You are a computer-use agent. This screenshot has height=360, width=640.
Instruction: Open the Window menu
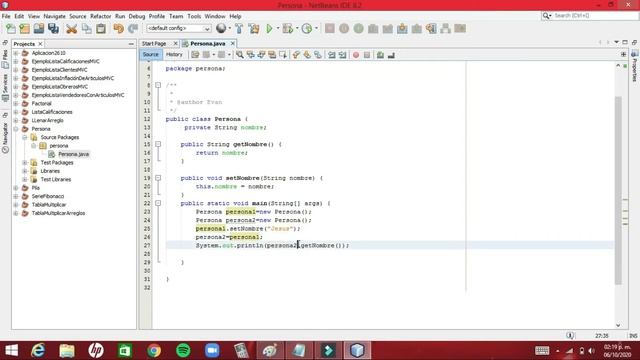point(215,16)
